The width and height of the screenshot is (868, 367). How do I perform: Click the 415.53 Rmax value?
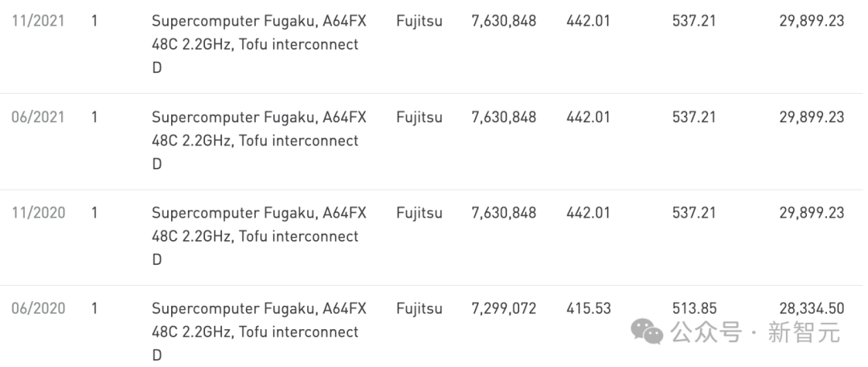click(588, 308)
